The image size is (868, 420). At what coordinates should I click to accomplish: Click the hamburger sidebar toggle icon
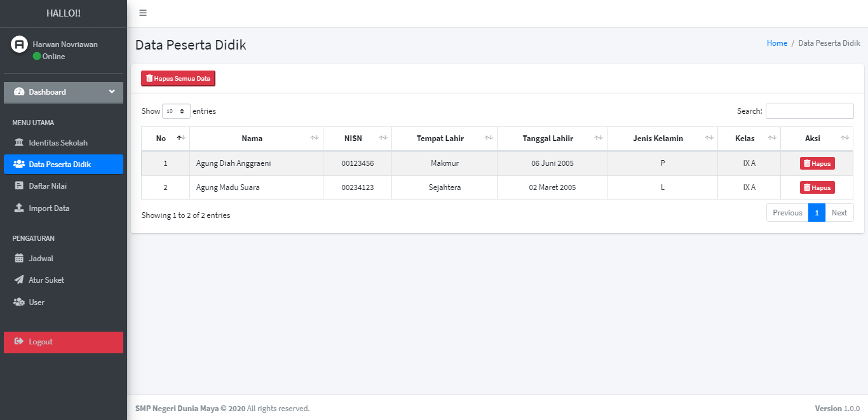[143, 13]
